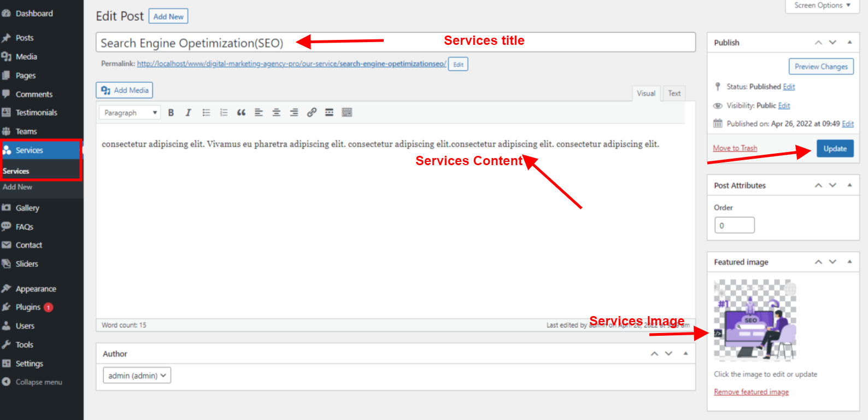
Task: Apply italic formatting in editor
Action: tap(189, 113)
